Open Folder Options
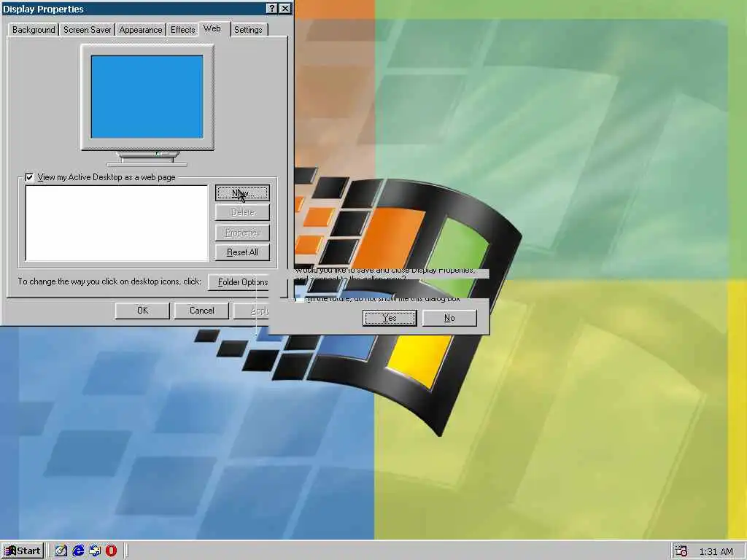The height and width of the screenshot is (560, 747). pyautogui.click(x=239, y=282)
